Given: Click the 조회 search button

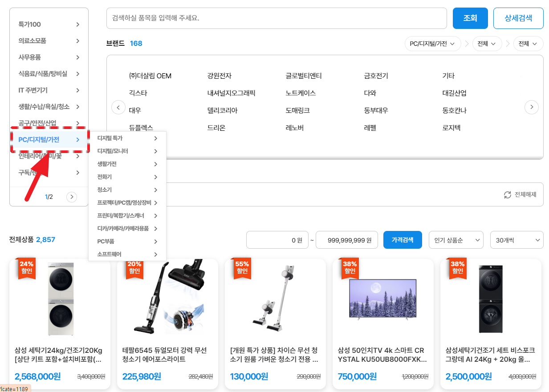Looking at the screenshot, I should pyautogui.click(x=470, y=18).
